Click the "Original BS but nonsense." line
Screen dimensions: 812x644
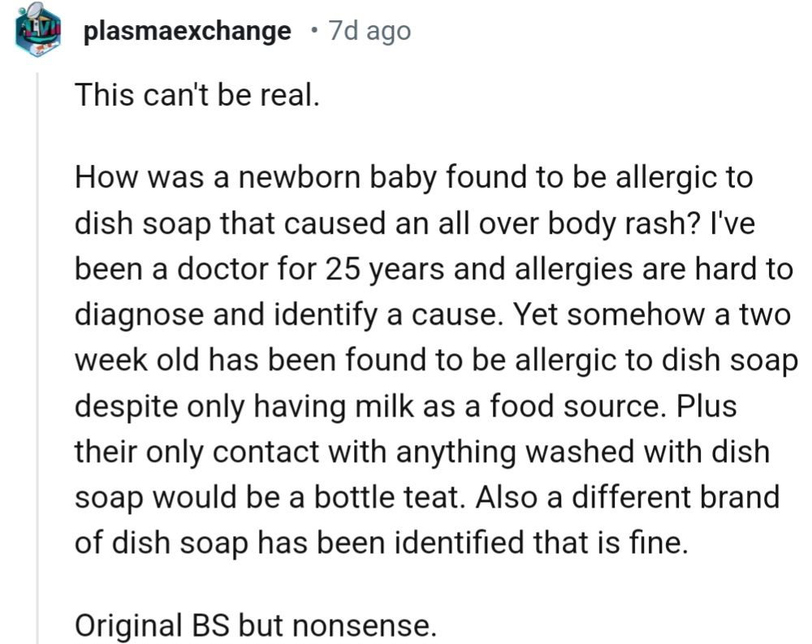tap(255, 625)
